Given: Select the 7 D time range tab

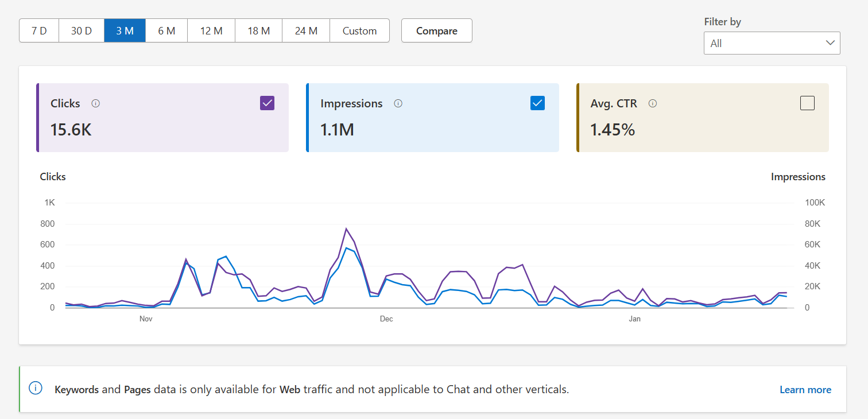Looking at the screenshot, I should click(x=38, y=30).
